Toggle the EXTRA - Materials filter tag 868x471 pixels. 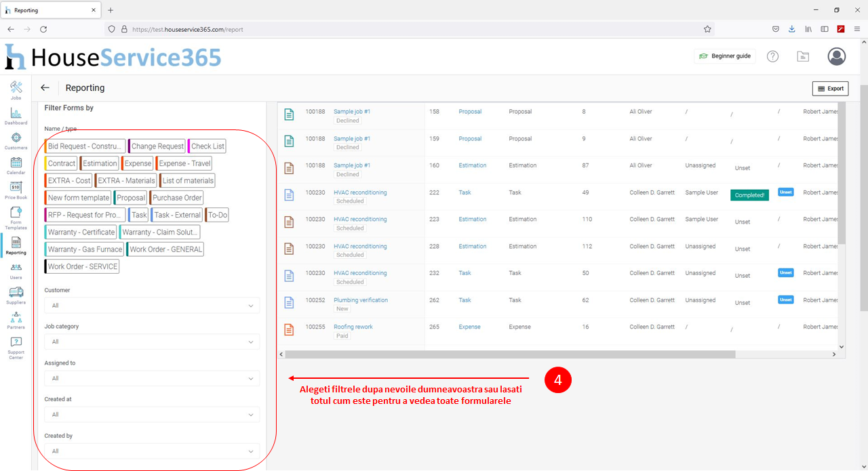125,180
